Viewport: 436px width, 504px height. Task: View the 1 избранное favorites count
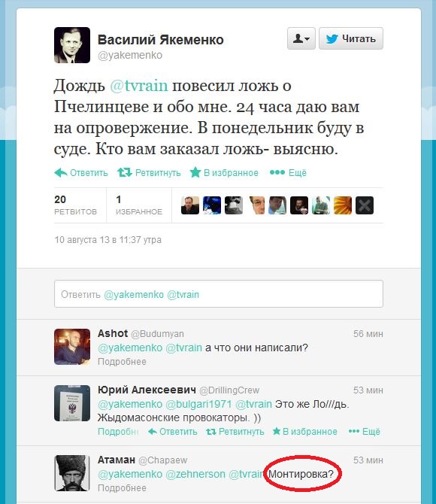pos(139,205)
